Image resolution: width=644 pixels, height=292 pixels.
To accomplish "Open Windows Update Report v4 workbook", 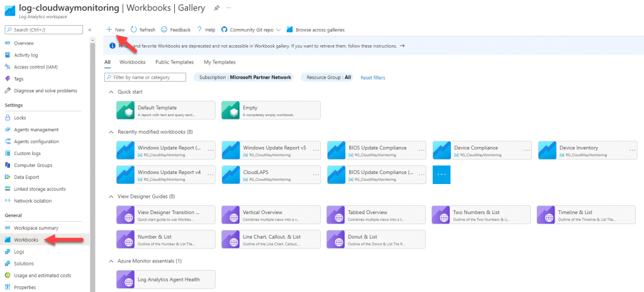I will 166,175.
